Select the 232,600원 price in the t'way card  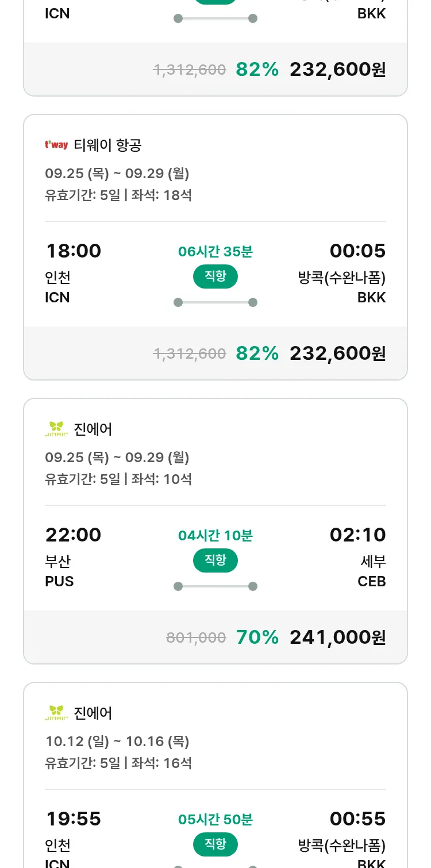[x=337, y=353]
